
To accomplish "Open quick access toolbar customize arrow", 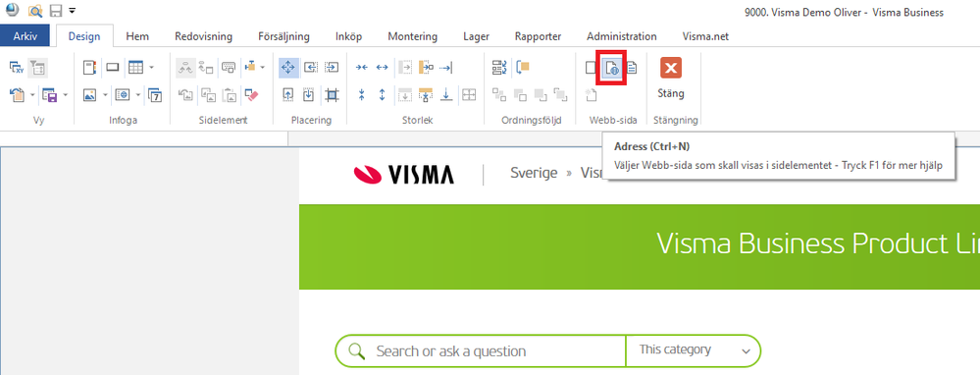I will click(x=73, y=11).
